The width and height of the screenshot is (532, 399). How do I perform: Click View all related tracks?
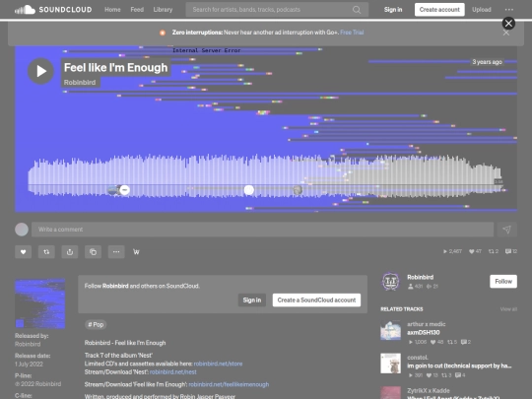coord(508,309)
